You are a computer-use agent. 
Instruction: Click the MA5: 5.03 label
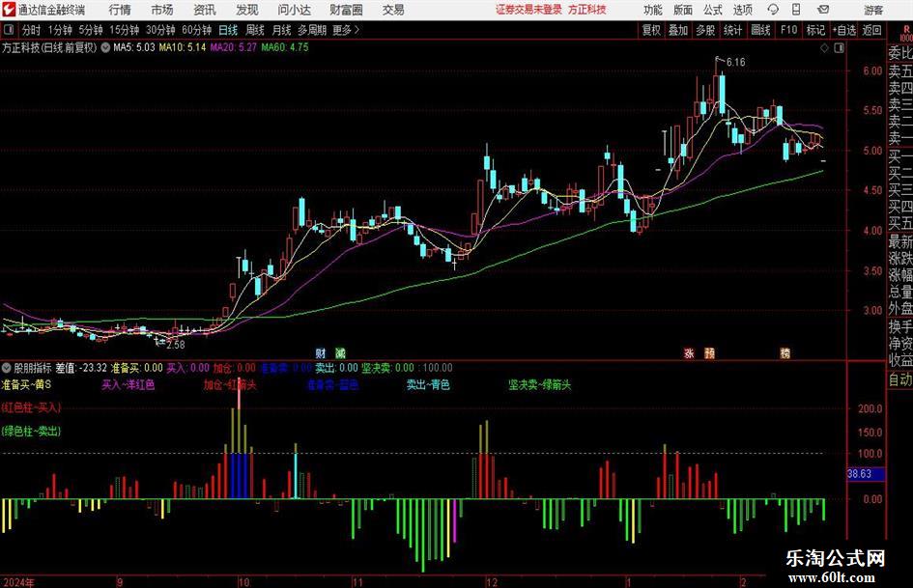coord(134,47)
